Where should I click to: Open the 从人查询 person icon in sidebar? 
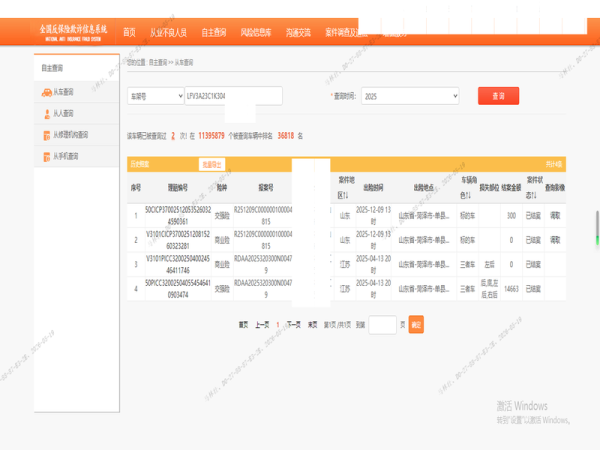coord(47,114)
